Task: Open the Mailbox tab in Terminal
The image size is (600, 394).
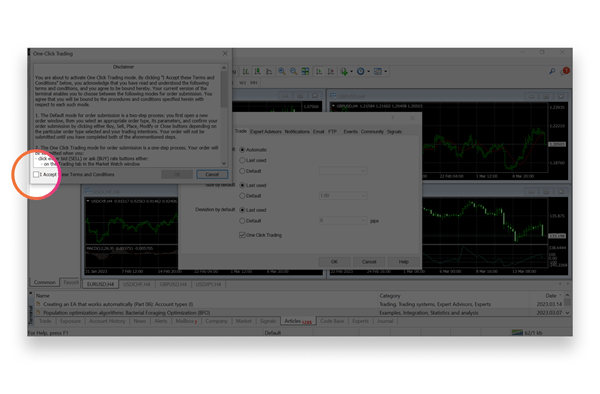Action: [186, 321]
